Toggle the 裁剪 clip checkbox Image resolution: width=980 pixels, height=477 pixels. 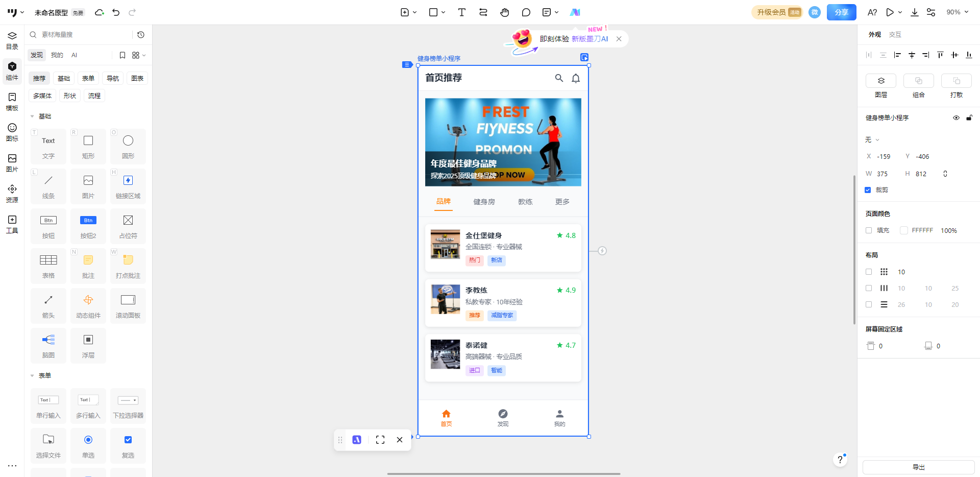tap(868, 190)
